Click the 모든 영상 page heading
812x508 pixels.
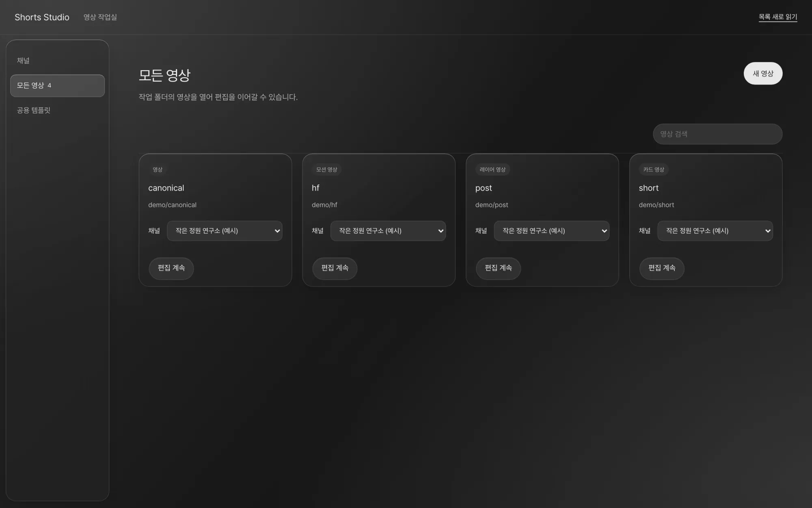pos(164,75)
